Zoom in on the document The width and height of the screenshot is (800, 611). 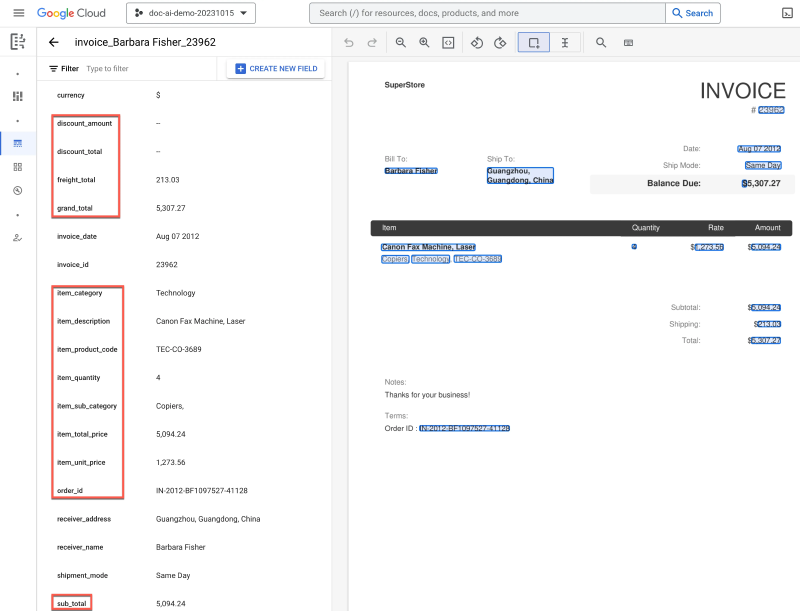[424, 43]
